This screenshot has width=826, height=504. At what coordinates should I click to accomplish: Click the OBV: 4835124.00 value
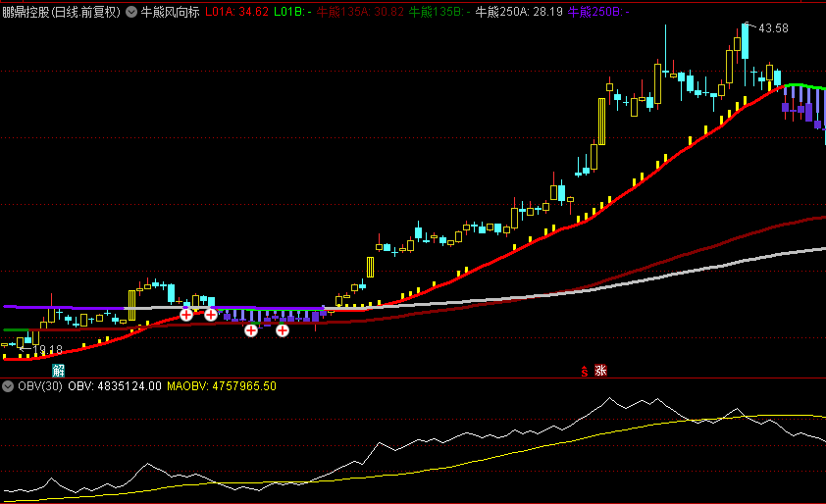tap(115, 386)
